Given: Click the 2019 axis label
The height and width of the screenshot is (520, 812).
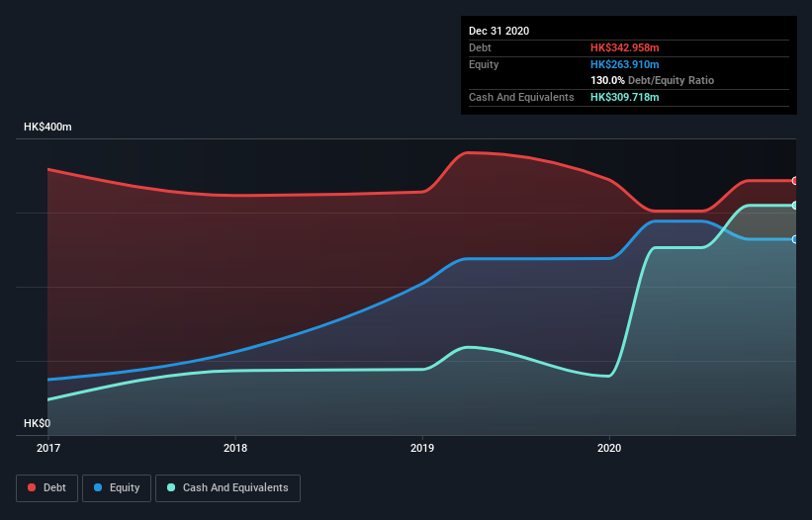Looking at the screenshot, I should (422, 448).
